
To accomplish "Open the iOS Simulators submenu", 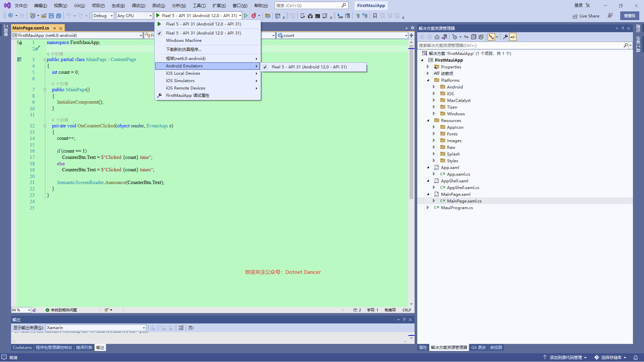I will pyautogui.click(x=208, y=81).
